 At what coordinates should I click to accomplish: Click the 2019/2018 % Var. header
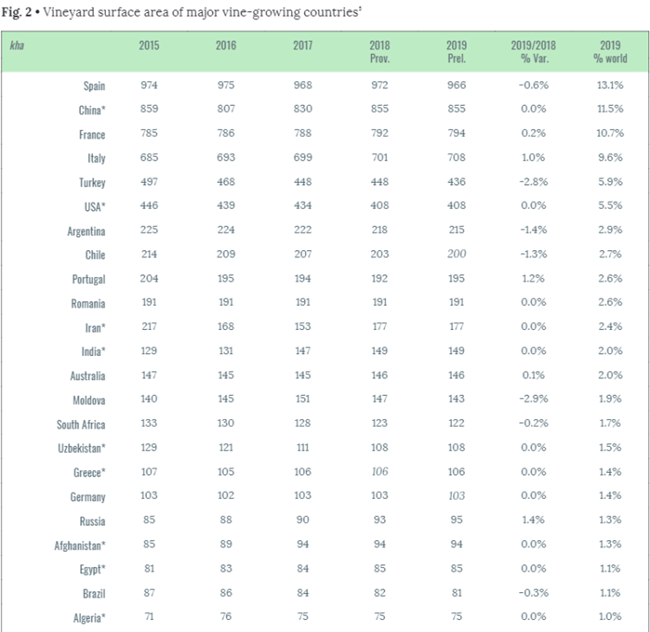tap(533, 52)
